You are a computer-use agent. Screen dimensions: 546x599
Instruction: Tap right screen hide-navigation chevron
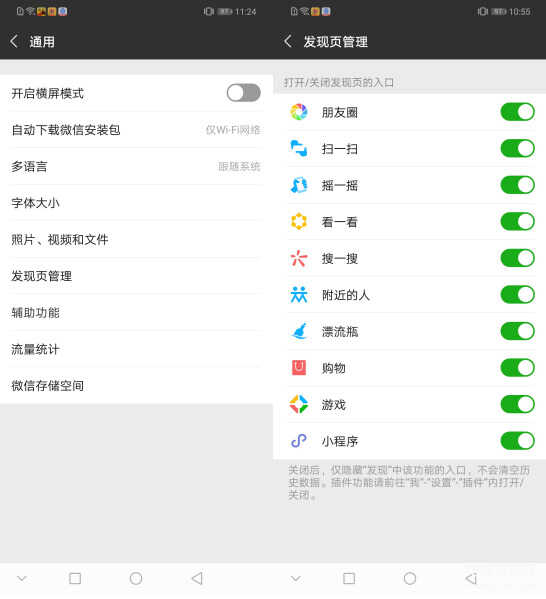pos(296,578)
